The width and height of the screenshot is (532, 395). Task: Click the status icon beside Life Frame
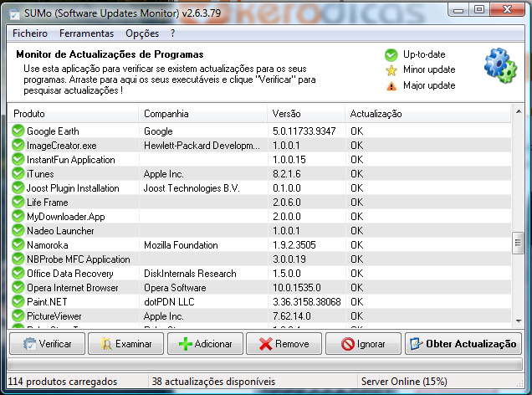18,203
